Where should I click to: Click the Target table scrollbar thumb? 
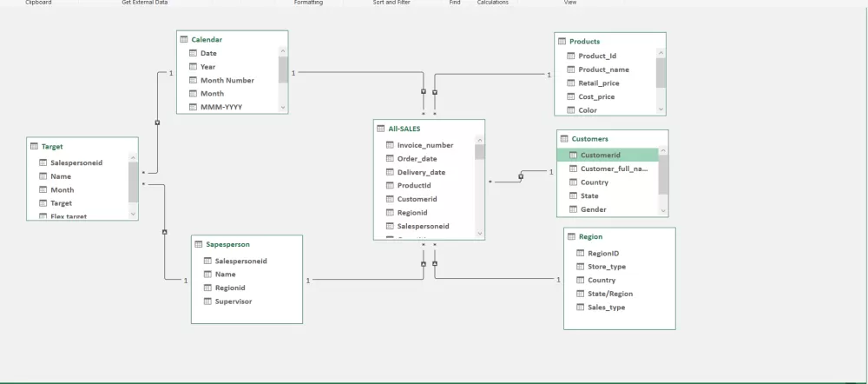tap(134, 182)
